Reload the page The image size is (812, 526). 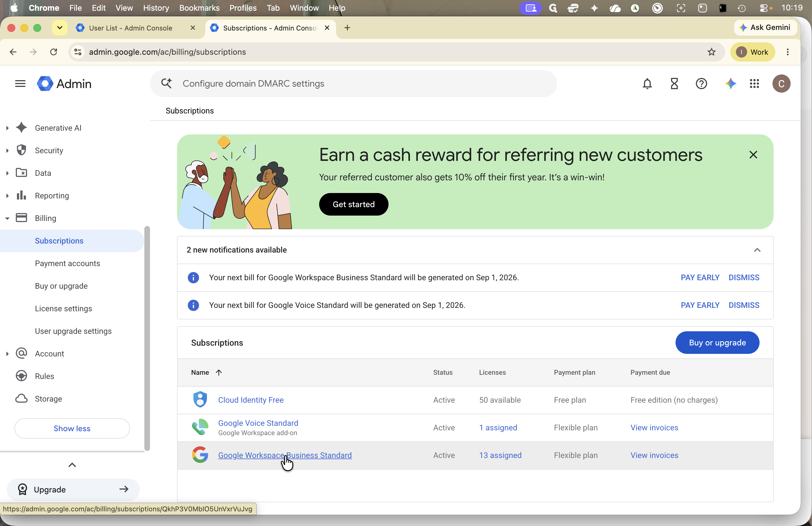click(x=54, y=52)
